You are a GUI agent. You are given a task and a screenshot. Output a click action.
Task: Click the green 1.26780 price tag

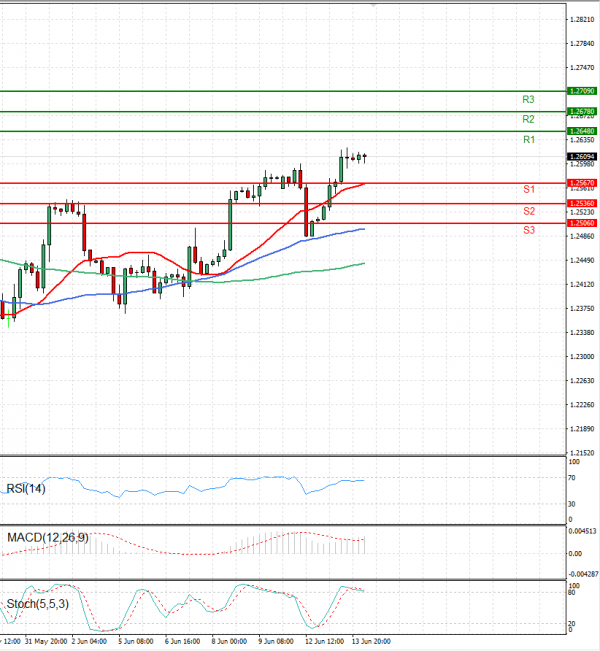tap(582, 111)
